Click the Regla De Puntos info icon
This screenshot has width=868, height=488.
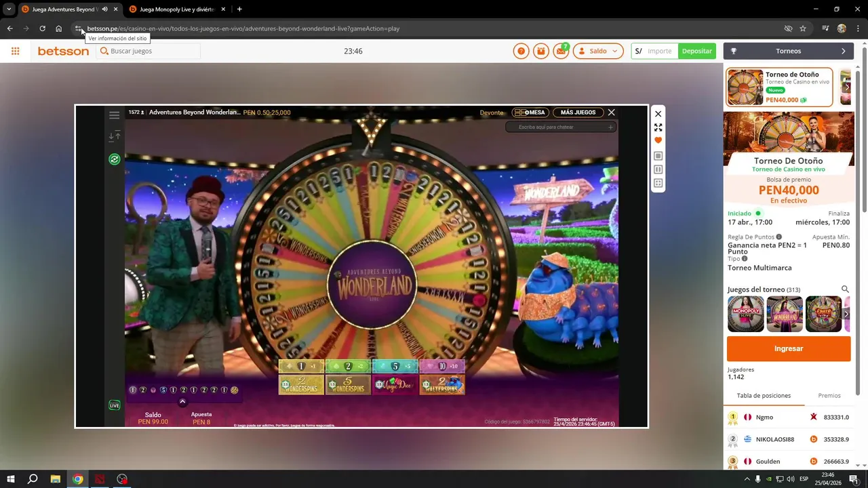[778, 237]
